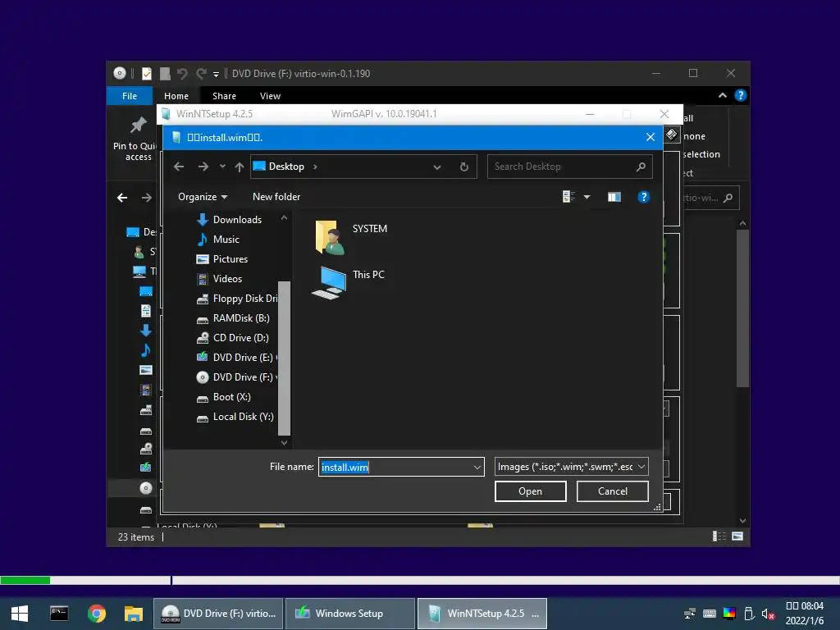
Task: Open the view options dropdown arrow
Action: click(x=587, y=197)
